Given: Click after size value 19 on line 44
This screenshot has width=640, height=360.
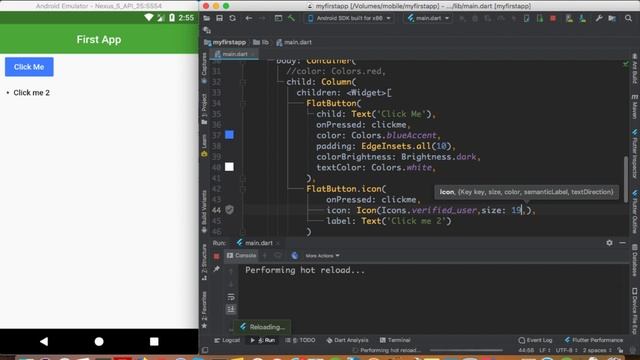Looking at the screenshot, I should pyautogui.click(x=522, y=210).
